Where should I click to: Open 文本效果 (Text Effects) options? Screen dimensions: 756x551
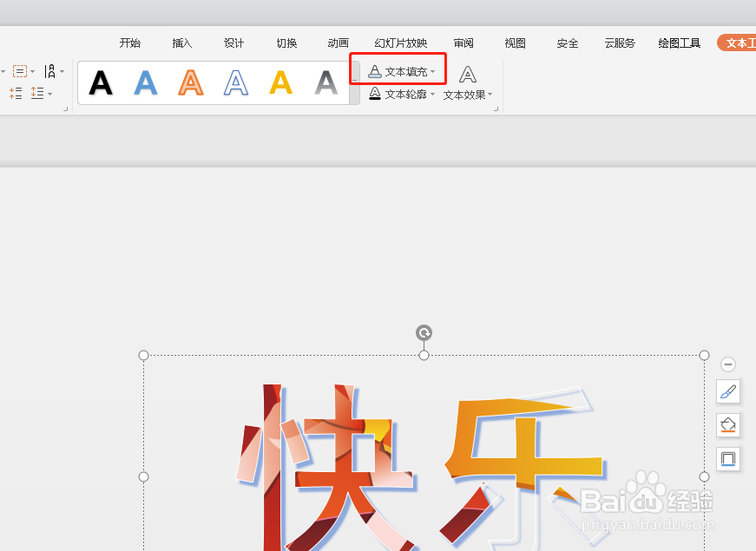coord(466,94)
